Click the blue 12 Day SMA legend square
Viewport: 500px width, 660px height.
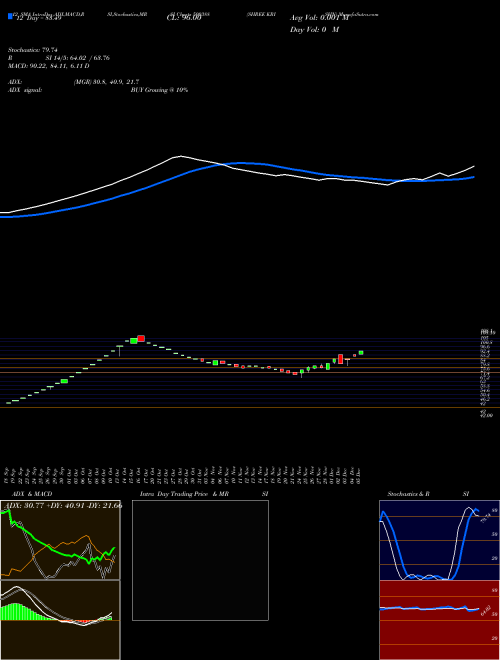coord(11,17)
